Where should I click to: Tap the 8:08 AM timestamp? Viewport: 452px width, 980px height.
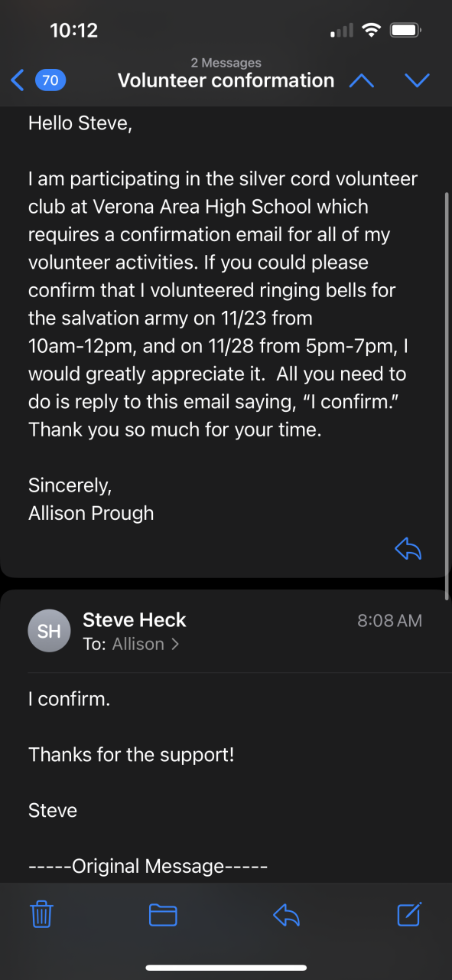[x=390, y=620]
